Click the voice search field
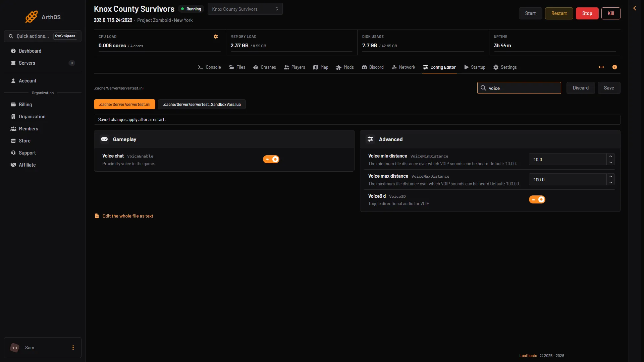The height and width of the screenshot is (362, 644). point(519,88)
